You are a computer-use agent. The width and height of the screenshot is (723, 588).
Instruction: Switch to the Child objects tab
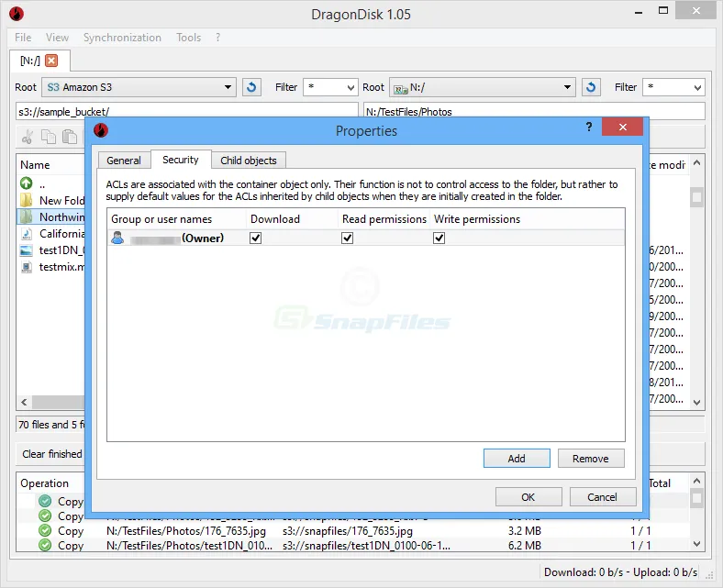coord(249,161)
